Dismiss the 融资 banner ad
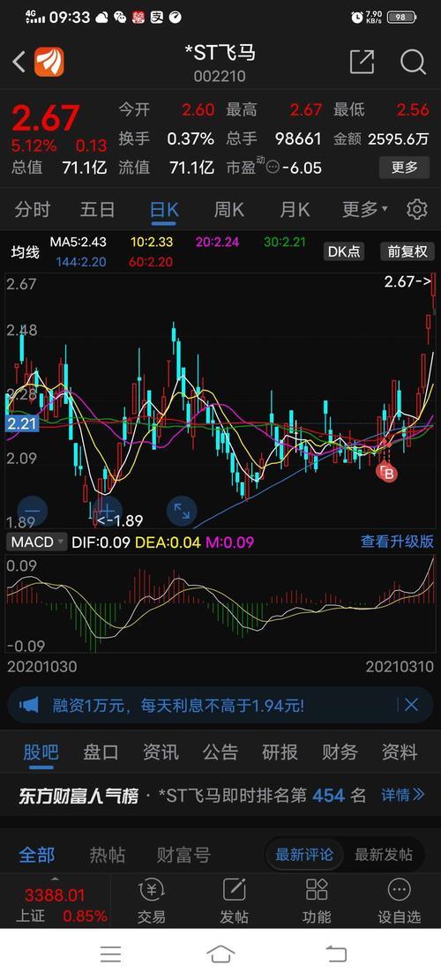 tap(411, 705)
